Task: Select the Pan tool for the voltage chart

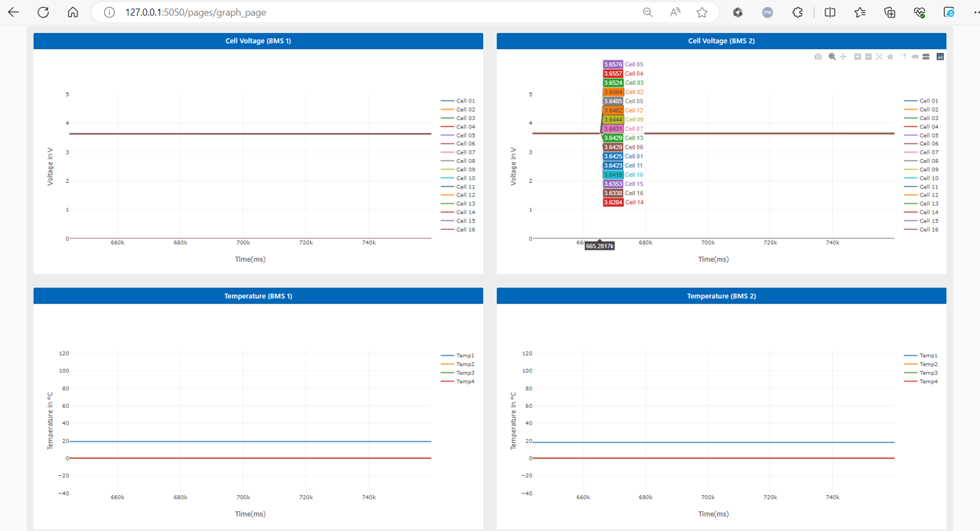Action: 843,56
